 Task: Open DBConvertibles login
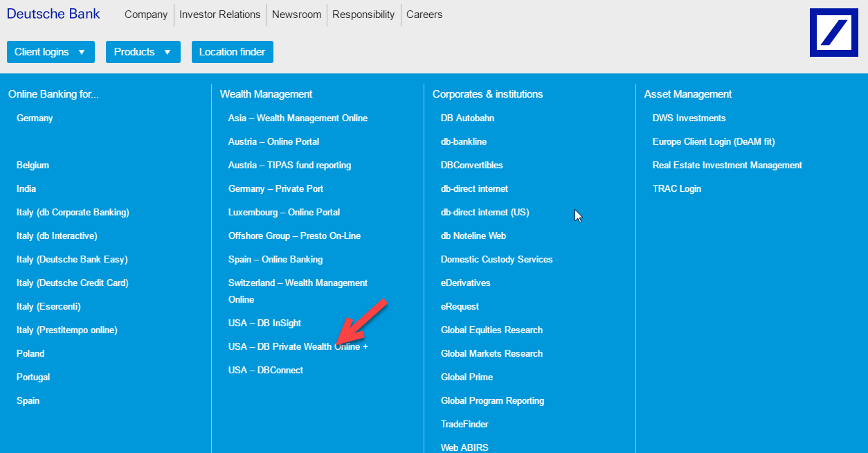(472, 165)
